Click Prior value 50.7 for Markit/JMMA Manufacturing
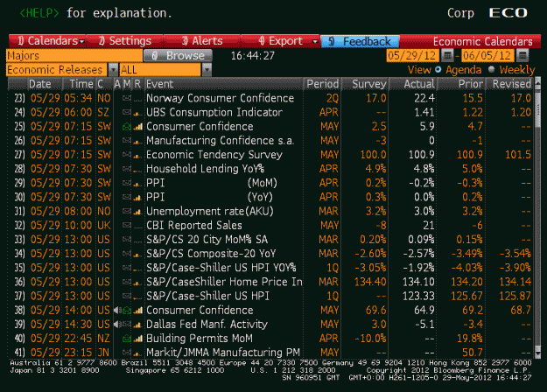The height and width of the screenshot is (392, 547). pos(473,353)
